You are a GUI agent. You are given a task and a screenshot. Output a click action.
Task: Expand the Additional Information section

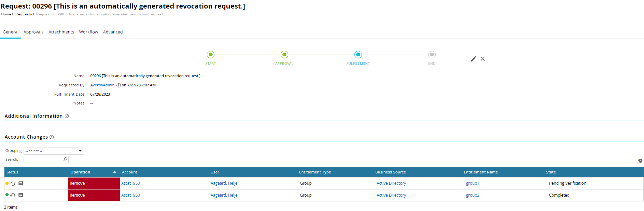click(67, 116)
